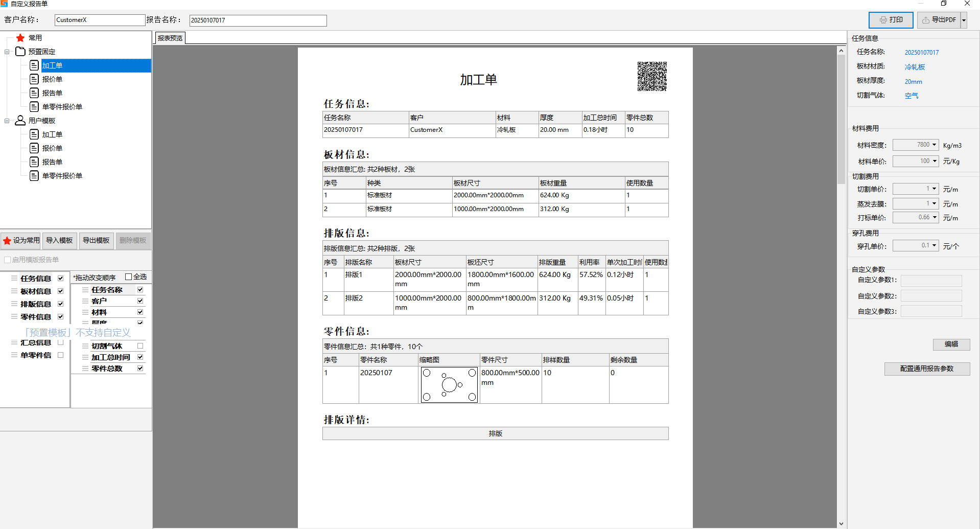Click the drag handle beside 排版信息
This screenshot has height=529, width=980.
pos(14,304)
